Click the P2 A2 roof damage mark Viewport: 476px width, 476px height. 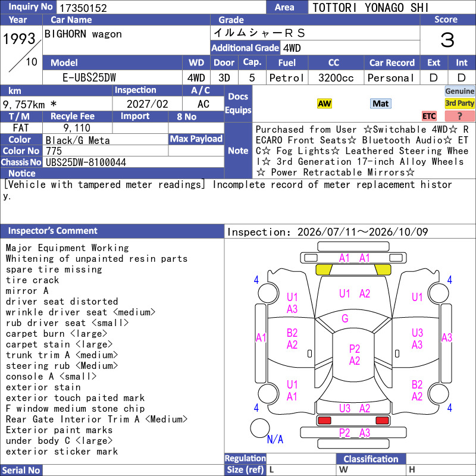click(x=354, y=355)
